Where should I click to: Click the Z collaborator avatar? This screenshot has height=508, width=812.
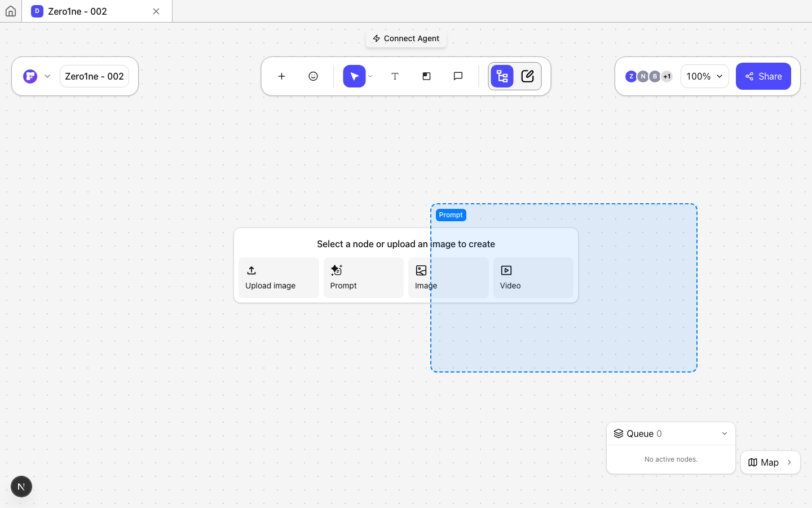coord(631,76)
